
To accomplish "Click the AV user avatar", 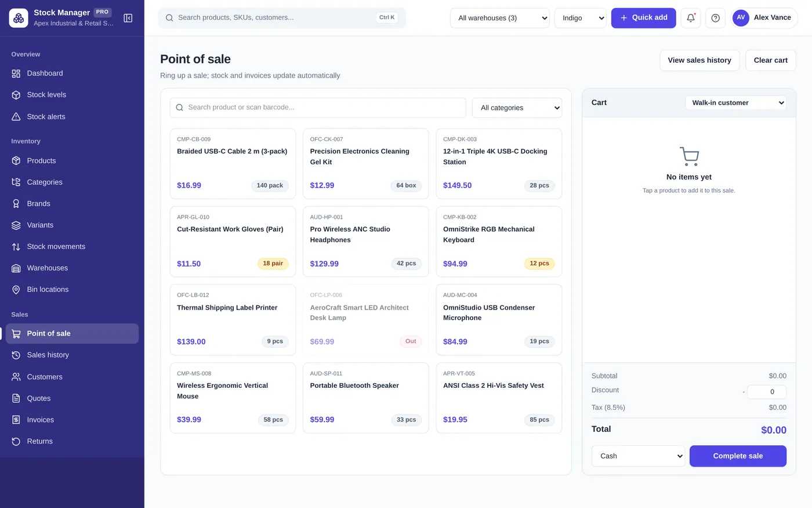I will 741,18.
